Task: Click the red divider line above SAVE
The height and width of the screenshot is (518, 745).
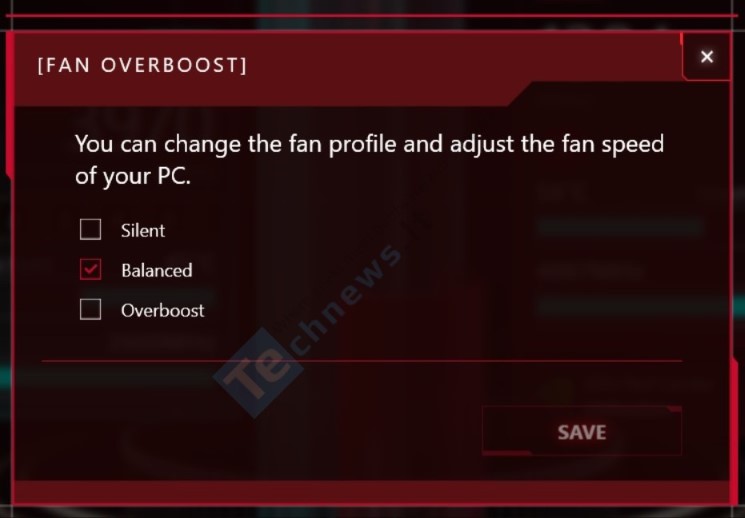Action: point(362,361)
